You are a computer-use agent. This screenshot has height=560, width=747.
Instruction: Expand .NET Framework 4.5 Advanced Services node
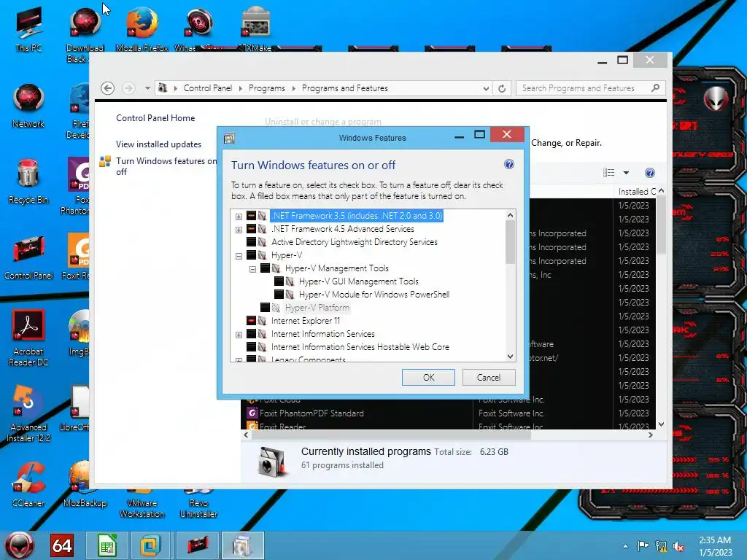point(239,230)
